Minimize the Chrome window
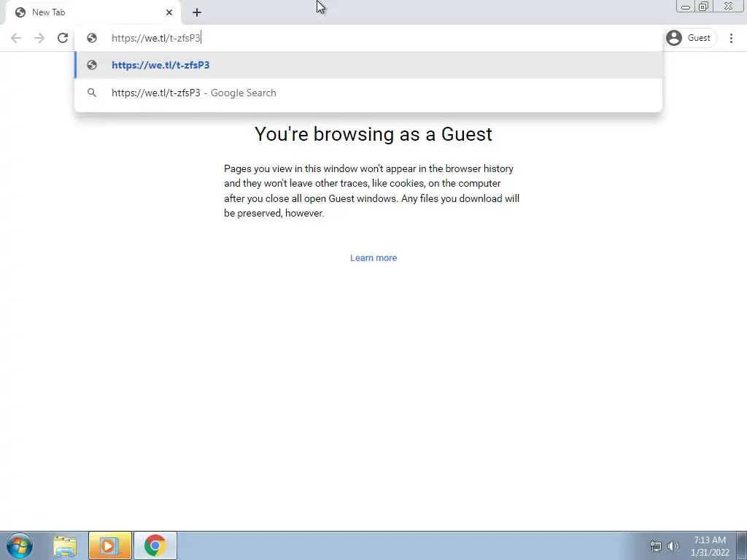Viewport: 747px width, 560px height. click(686, 6)
